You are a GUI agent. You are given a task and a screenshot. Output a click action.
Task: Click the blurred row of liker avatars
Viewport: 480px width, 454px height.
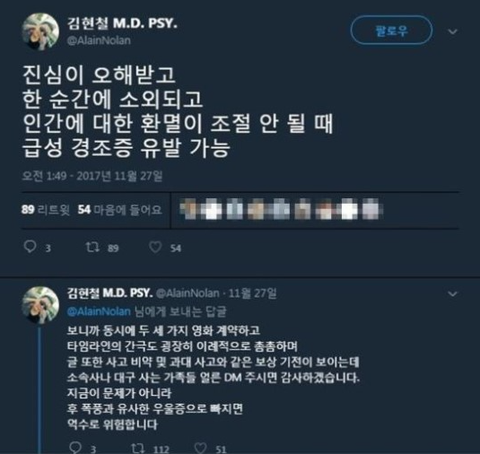click(x=281, y=209)
